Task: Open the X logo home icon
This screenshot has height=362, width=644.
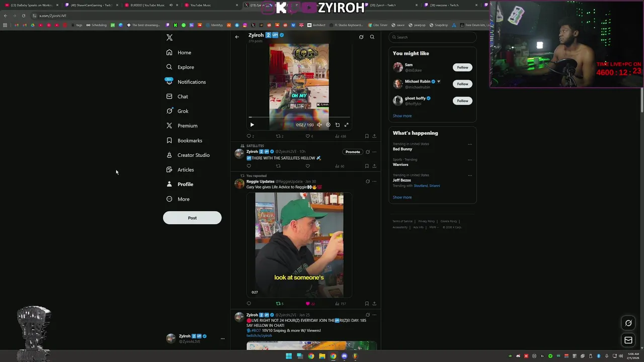Action: [170, 38]
